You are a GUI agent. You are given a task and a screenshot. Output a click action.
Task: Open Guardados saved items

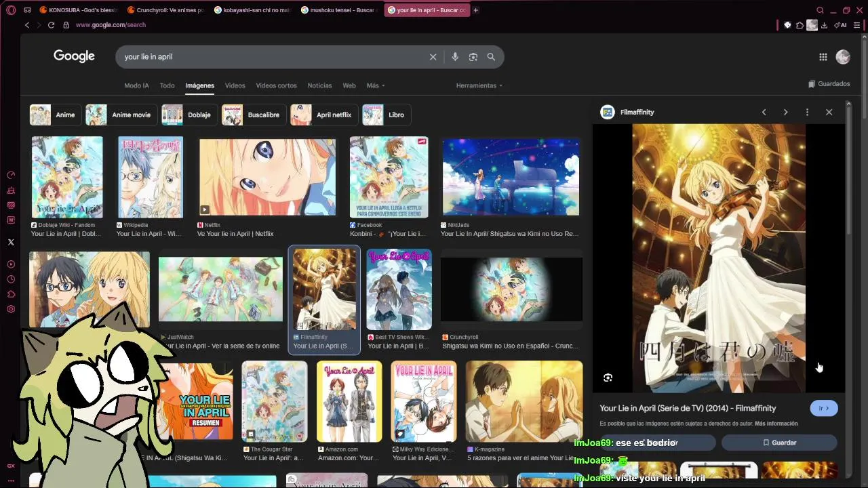click(x=829, y=84)
